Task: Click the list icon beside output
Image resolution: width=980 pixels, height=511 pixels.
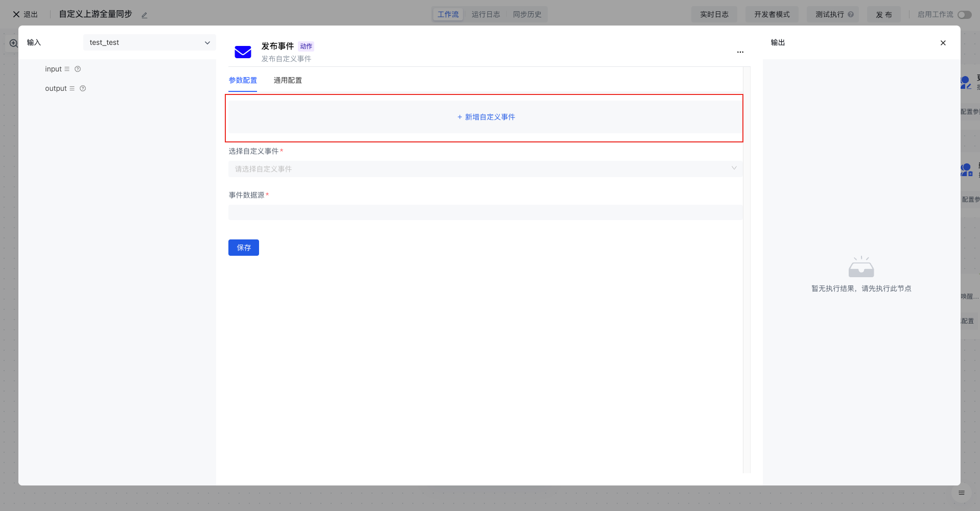Action: 72,88
